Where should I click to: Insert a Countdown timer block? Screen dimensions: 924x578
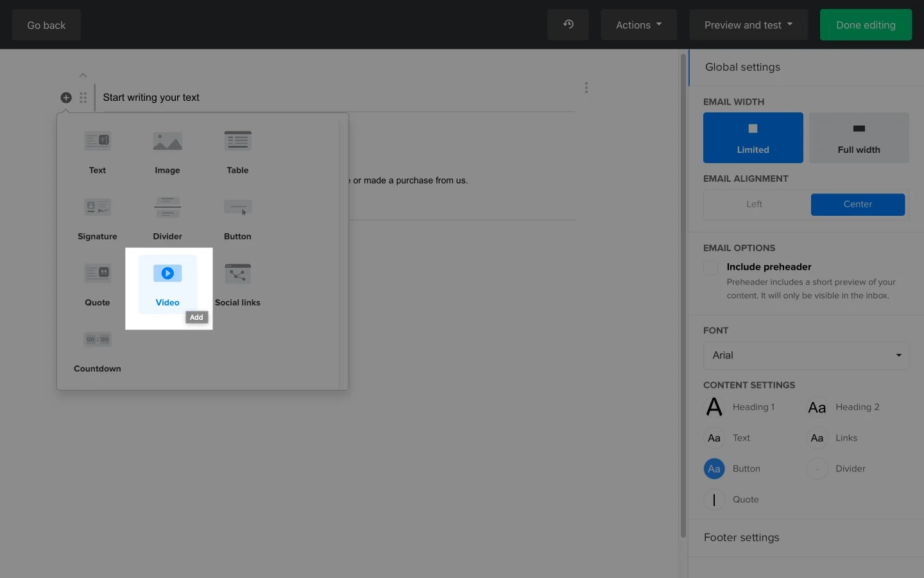click(98, 349)
